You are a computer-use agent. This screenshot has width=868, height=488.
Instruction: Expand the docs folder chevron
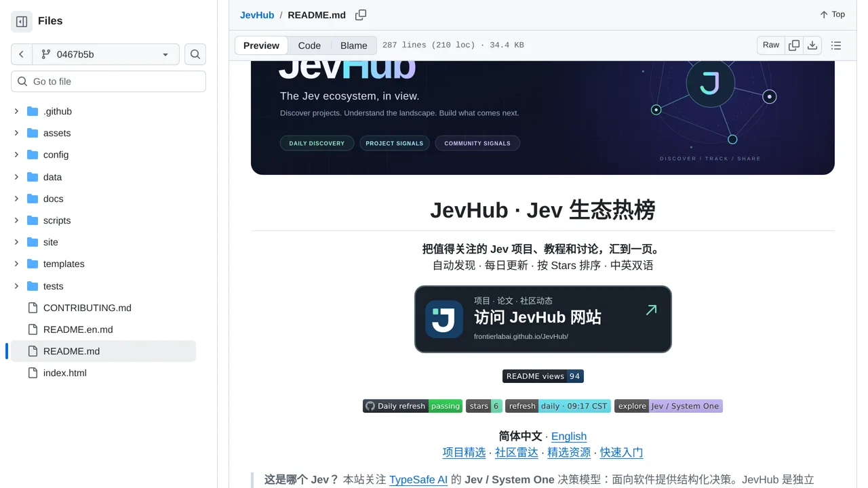[16, 199]
